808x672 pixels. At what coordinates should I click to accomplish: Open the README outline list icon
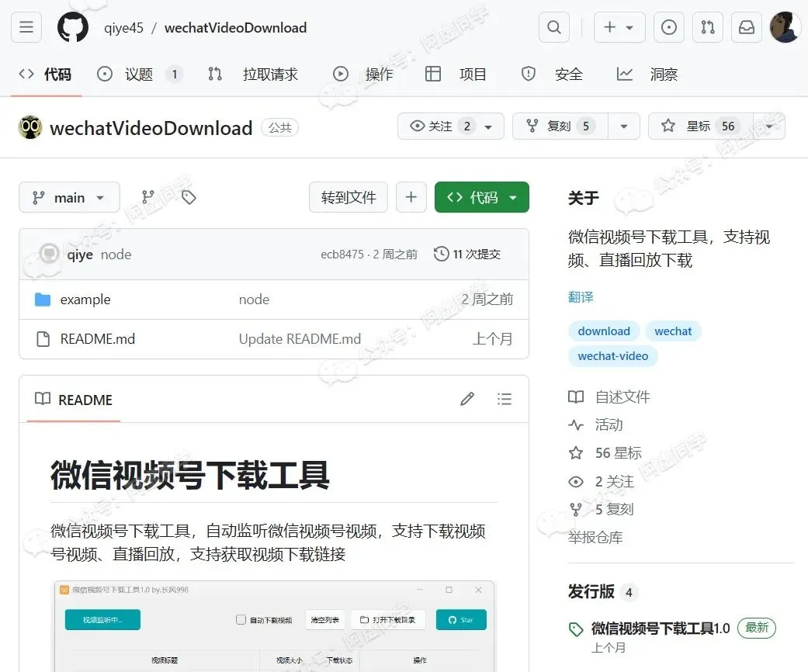click(505, 400)
